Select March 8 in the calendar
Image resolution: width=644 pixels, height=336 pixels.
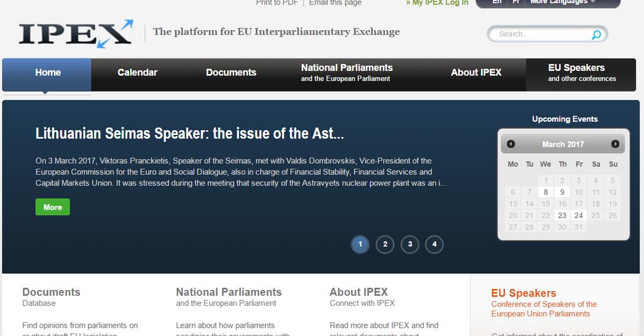point(545,192)
